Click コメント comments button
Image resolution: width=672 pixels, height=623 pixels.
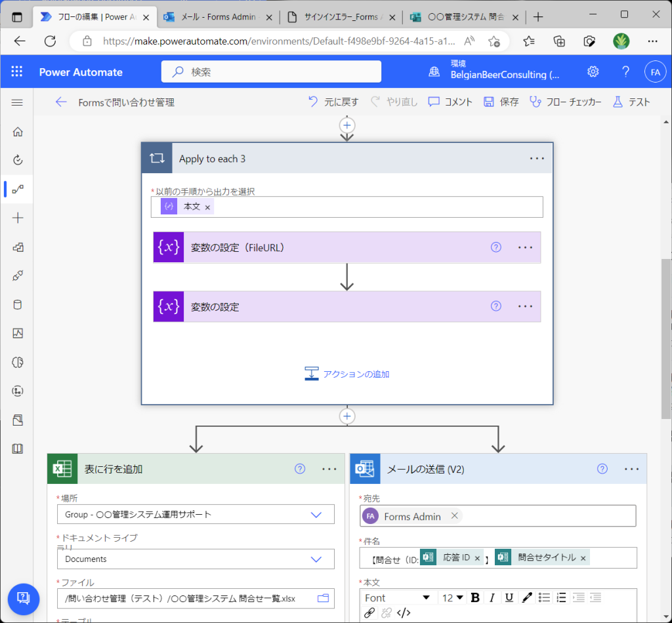tap(450, 102)
